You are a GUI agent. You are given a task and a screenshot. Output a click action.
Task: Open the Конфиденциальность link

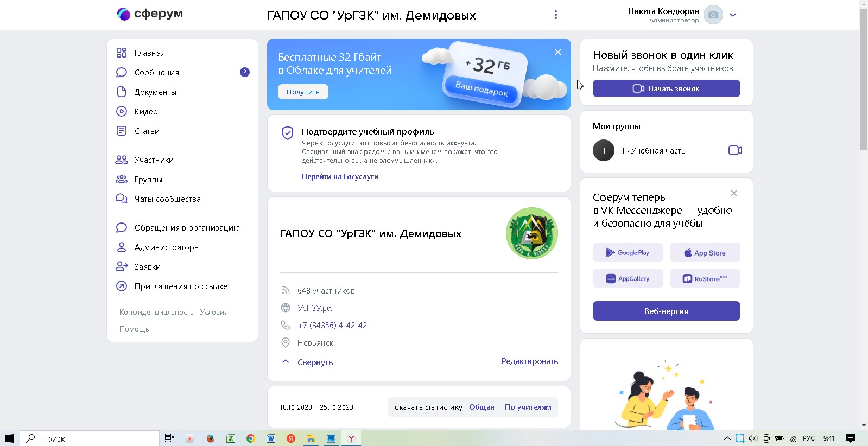click(156, 312)
